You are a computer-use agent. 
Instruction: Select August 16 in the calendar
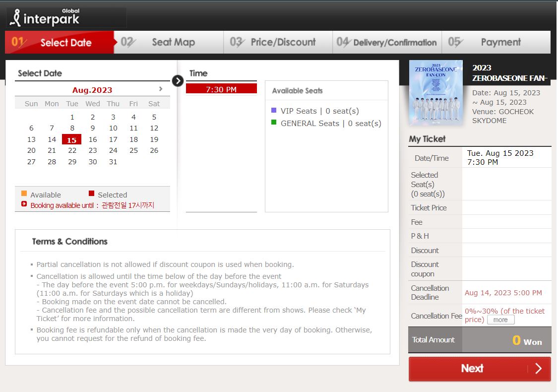click(93, 139)
